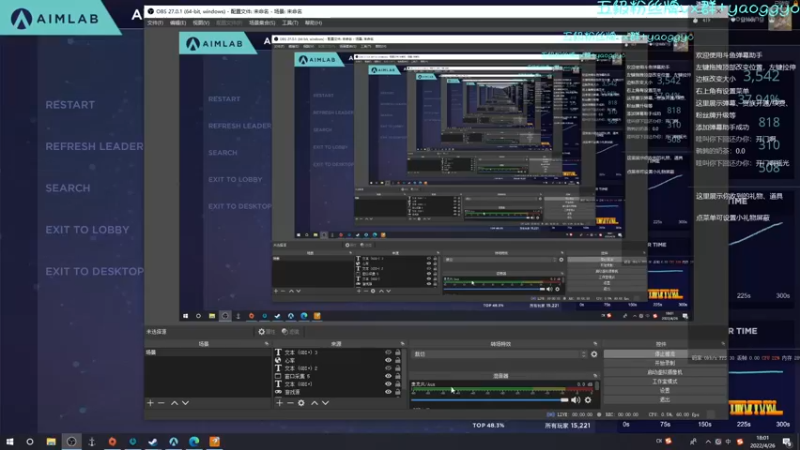This screenshot has width=800, height=450.
Task: Click the audio mixer vertical scrollbar
Action: click(x=596, y=387)
